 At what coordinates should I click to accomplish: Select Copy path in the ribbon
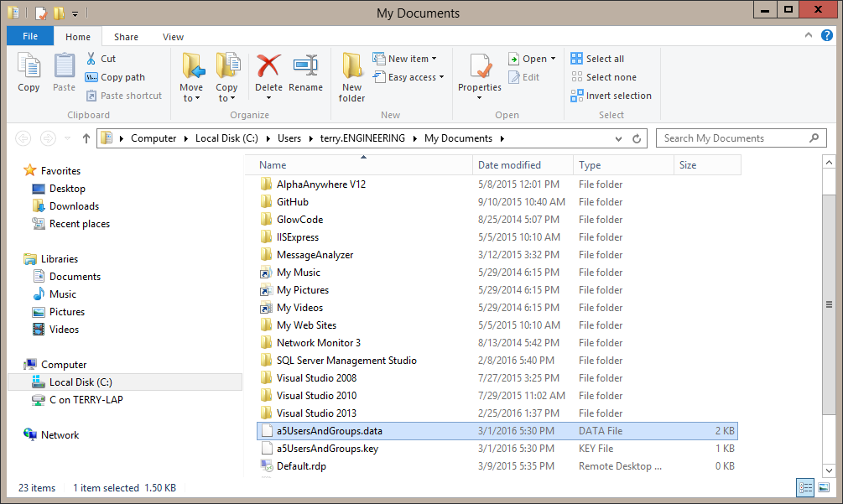(115, 77)
